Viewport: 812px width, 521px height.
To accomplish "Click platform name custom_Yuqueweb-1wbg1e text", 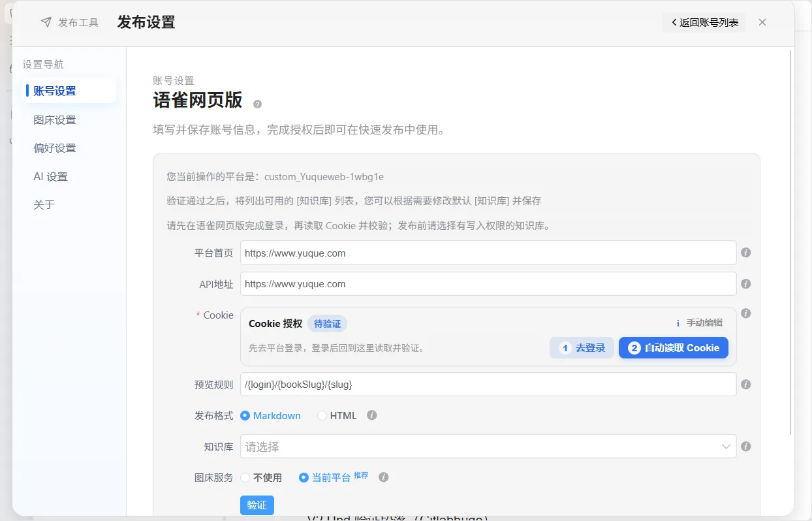I will [x=324, y=177].
